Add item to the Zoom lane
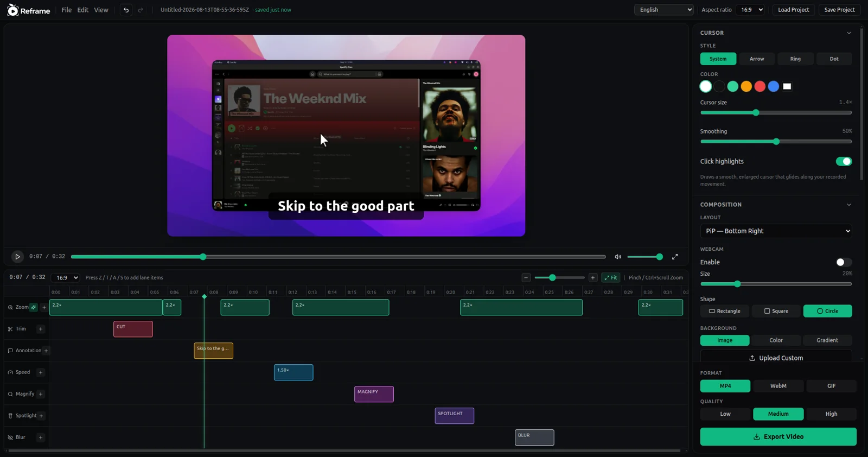Image resolution: width=868 pixels, height=457 pixels. 44,307
